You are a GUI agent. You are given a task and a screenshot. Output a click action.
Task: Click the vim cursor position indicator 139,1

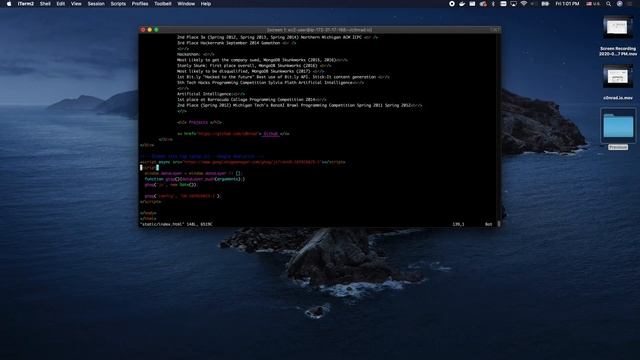point(458,224)
